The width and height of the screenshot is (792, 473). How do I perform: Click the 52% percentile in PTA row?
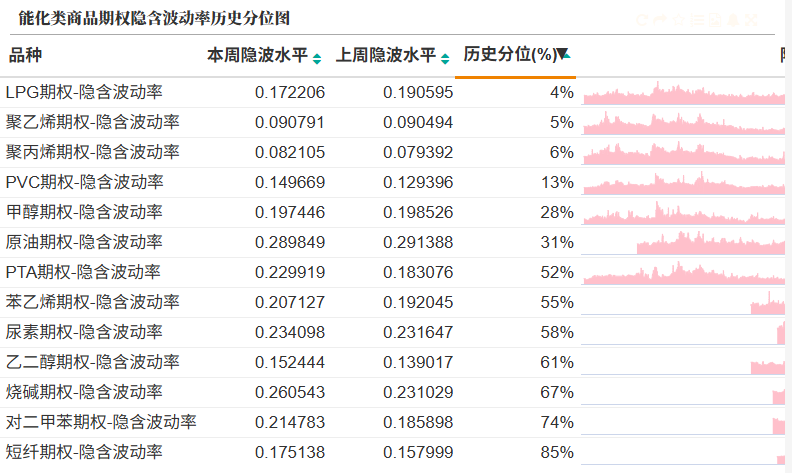click(557, 272)
